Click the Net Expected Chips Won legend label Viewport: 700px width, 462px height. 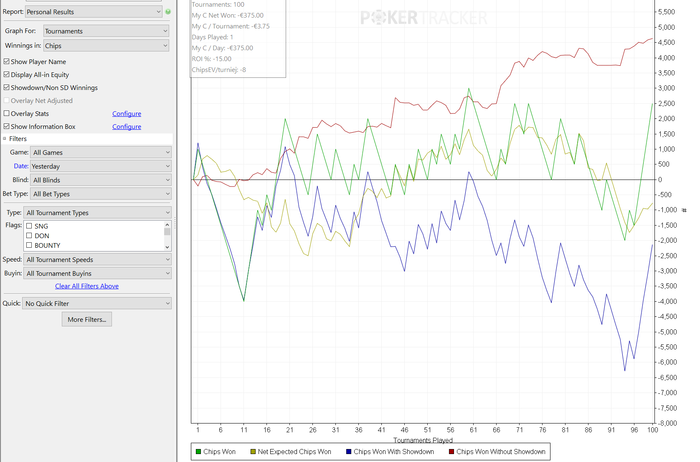295,452
